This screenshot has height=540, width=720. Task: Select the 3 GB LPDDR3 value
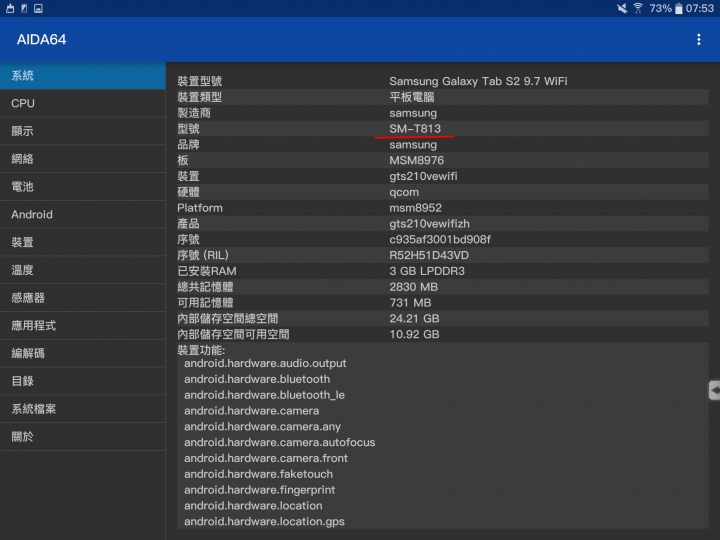pyautogui.click(x=427, y=271)
